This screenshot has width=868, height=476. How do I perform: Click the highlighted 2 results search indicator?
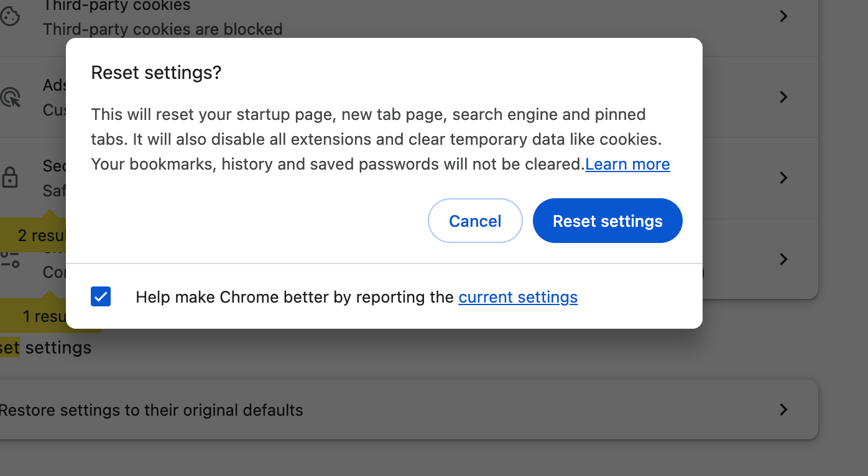[x=32, y=235]
